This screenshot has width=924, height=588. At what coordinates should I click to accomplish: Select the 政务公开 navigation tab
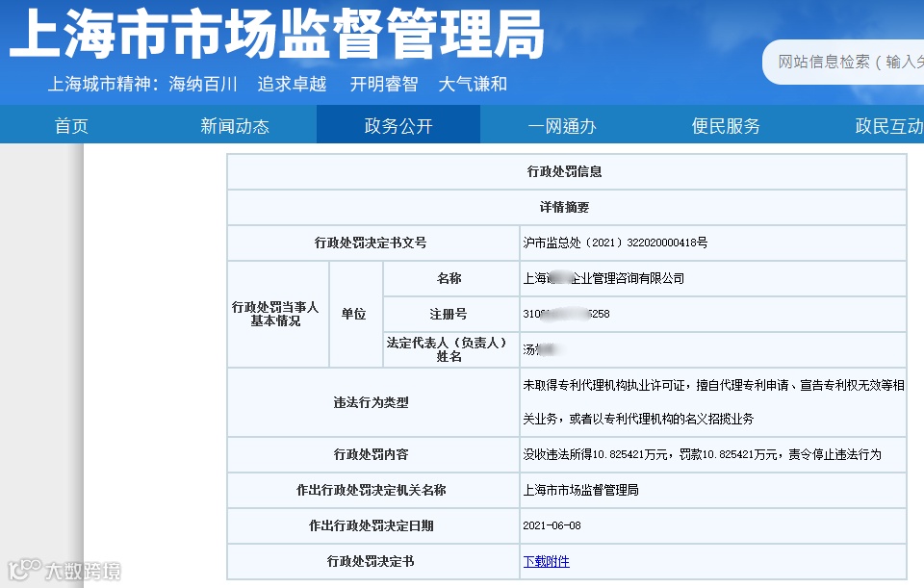click(x=398, y=125)
